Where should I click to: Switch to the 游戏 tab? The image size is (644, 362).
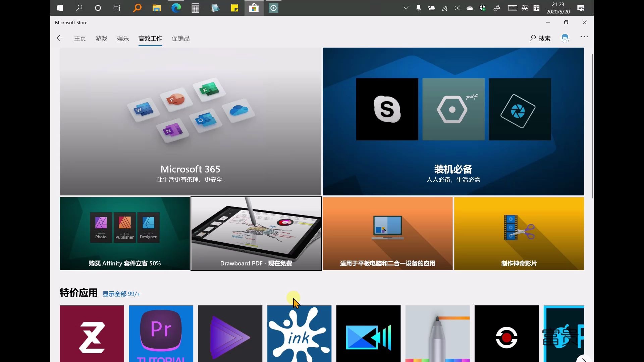pos(101,39)
